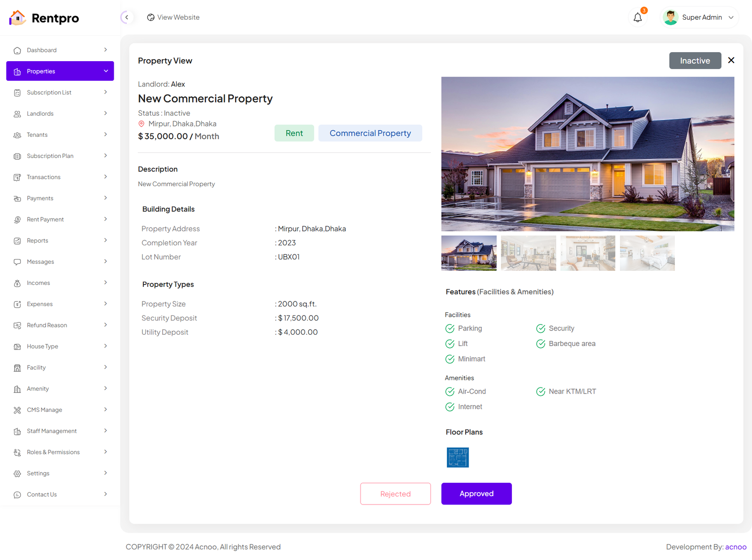
Task: Expand the Reports submenu arrow
Action: (106, 240)
